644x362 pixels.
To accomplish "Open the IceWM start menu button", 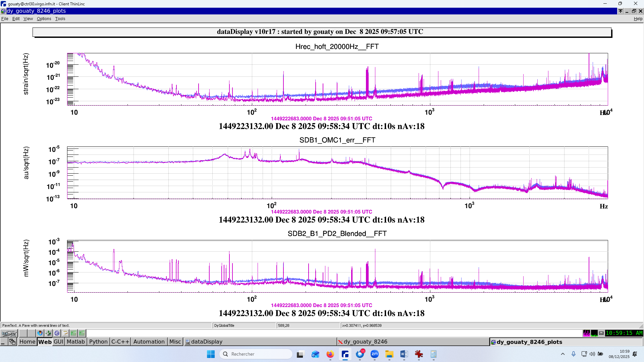I will [9, 333].
